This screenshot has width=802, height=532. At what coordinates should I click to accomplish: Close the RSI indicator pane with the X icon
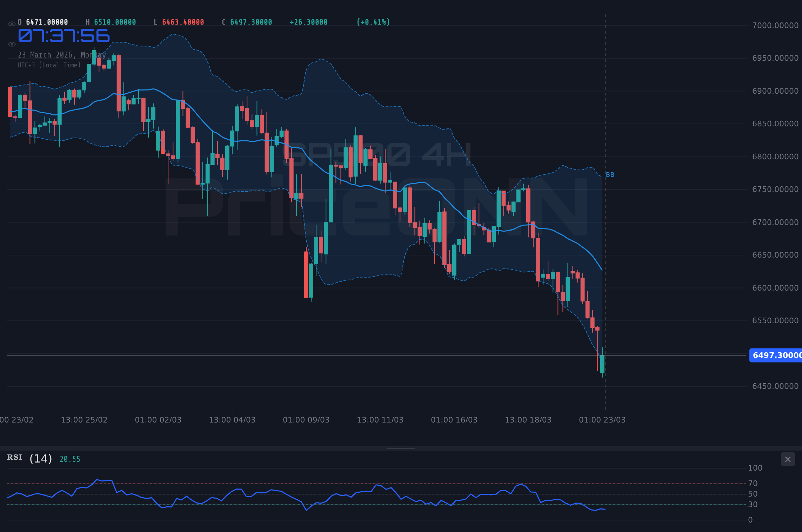[x=788, y=459]
